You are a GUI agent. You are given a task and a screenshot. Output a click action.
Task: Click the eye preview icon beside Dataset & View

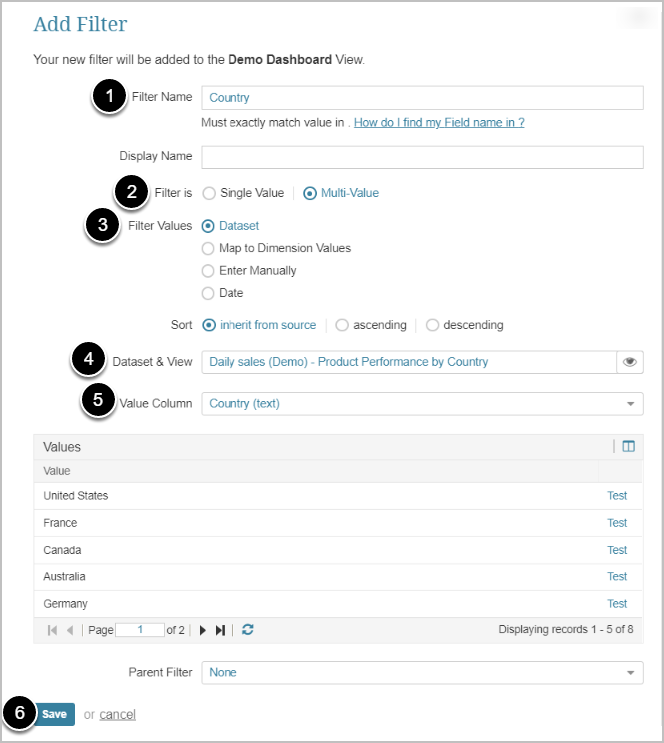point(630,362)
